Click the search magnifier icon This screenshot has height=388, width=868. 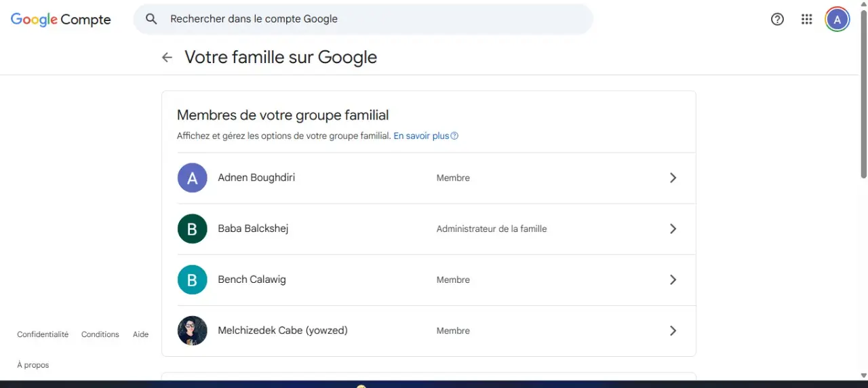152,19
